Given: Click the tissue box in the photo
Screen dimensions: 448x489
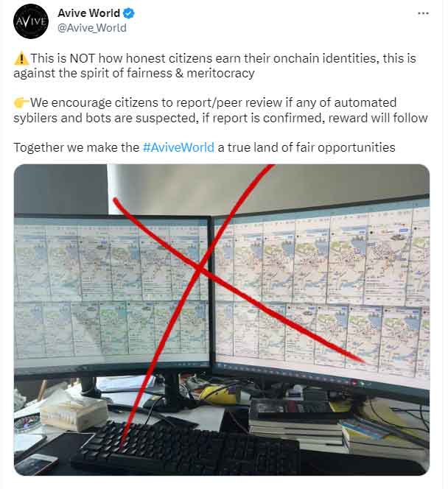Looking at the screenshot, I should [73, 415].
